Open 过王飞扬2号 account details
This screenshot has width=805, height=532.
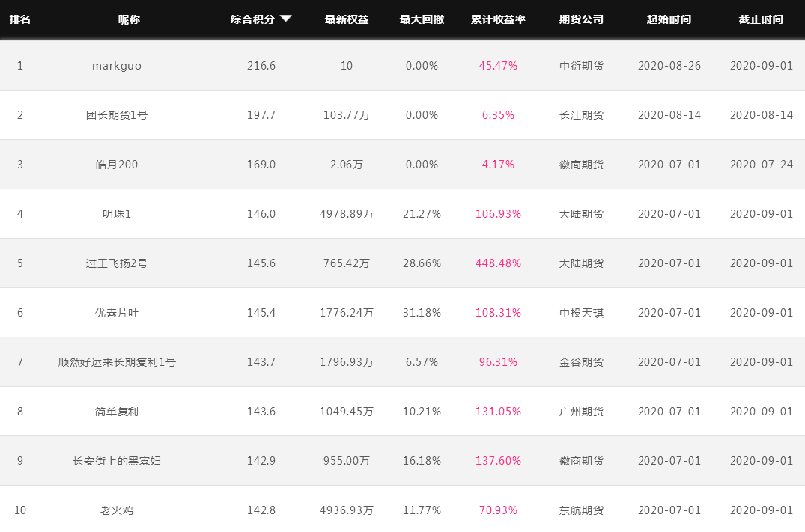117,263
